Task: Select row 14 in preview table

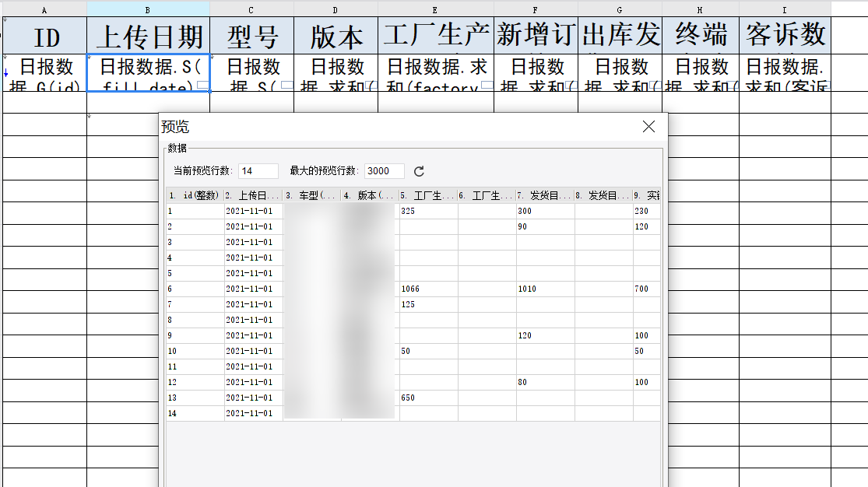Action: [413, 413]
